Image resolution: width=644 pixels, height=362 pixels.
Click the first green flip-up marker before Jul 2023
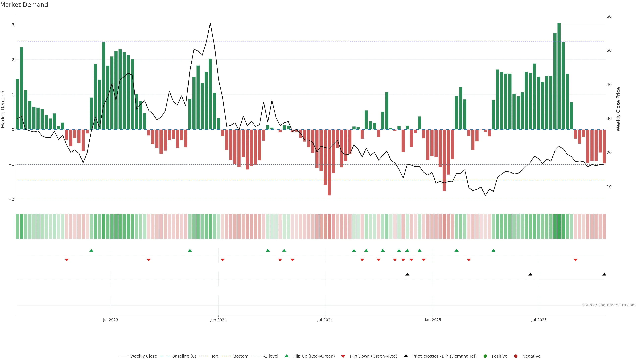[91, 250]
